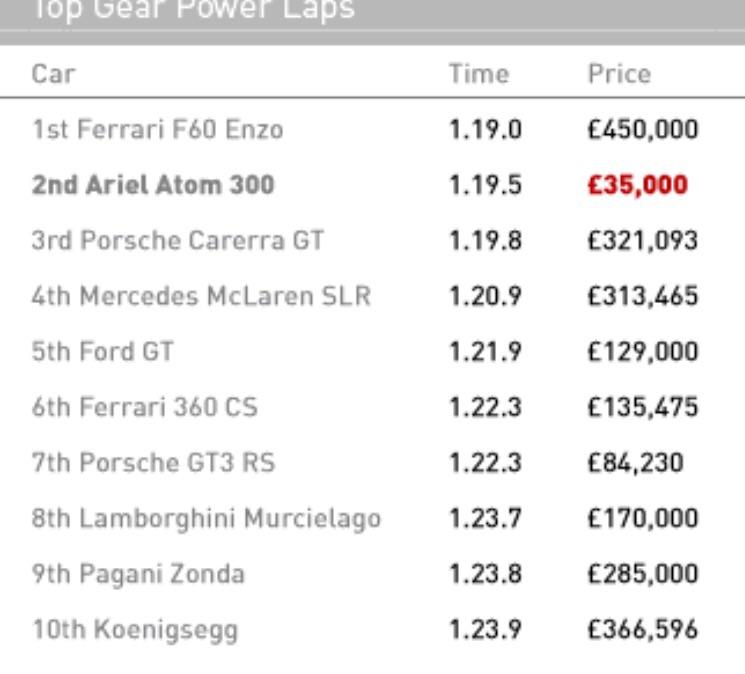Open the 1st Ferrari F60 Enzo entry
The image size is (745, 674).
pos(372,129)
